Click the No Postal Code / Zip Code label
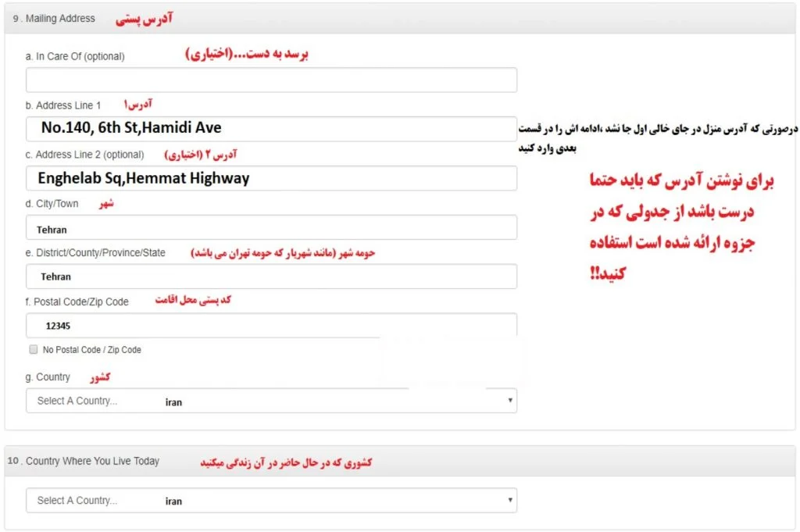Viewport: 800px width, 532px height. [x=92, y=350]
